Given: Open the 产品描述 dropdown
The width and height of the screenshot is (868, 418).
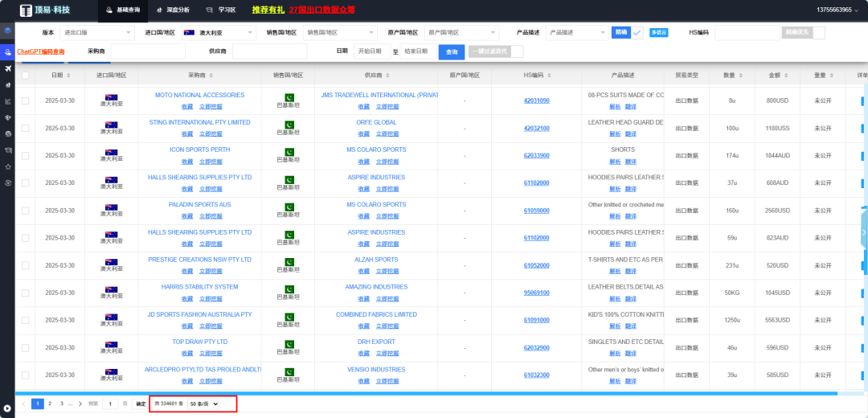Looking at the screenshot, I should [x=577, y=33].
